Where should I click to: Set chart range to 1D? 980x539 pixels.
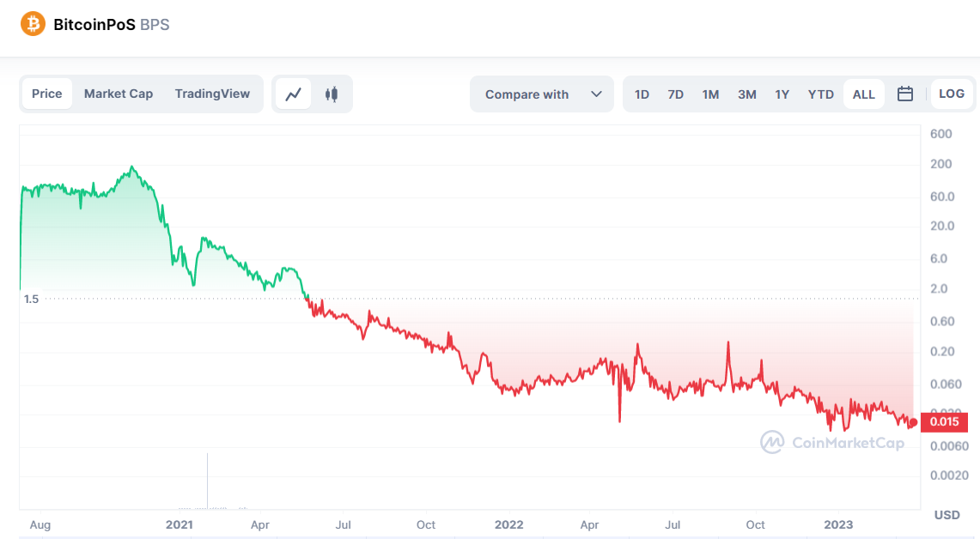coord(642,94)
